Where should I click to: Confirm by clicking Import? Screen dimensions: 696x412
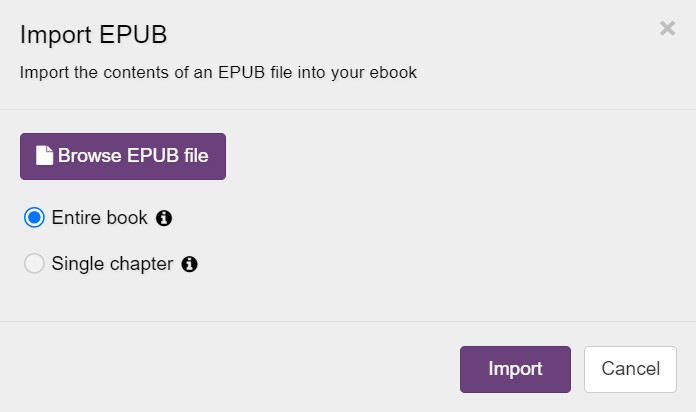pos(515,369)
